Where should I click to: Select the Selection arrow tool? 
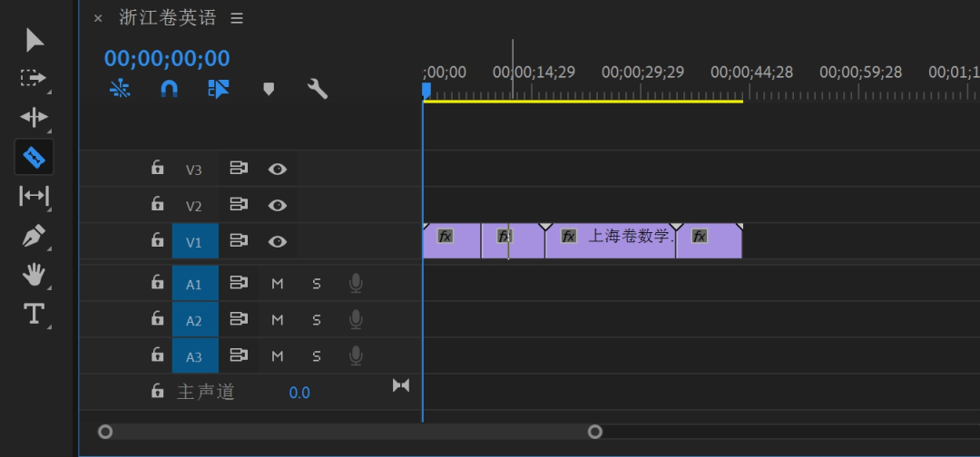(x=34, y=40)
